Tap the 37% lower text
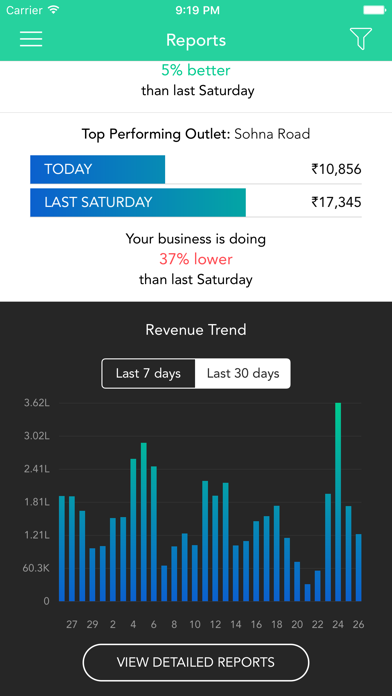The height and width of the screenshot is (696, 392). pyautogui.click(x=196, y=259)
